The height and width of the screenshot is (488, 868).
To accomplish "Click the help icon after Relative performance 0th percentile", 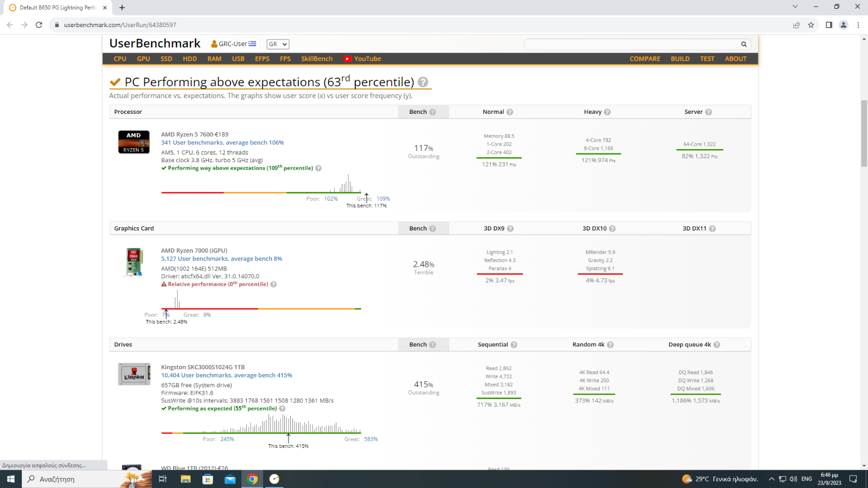I will (x=273, y=285).
